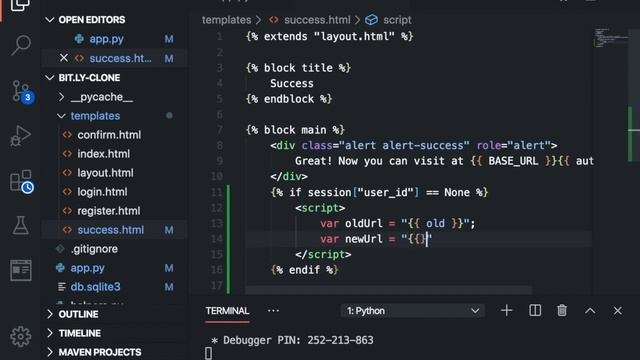Open Manage settings gear
The height and width of the screenshot is (360, 640).
tap(20, 336)
